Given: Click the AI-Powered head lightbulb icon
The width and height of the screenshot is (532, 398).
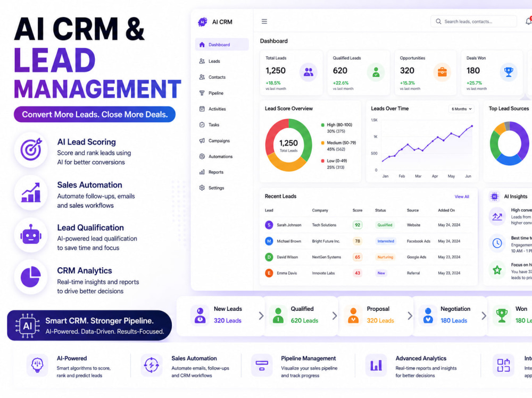Looking at the screenshot, I should [x=37, y=366].
